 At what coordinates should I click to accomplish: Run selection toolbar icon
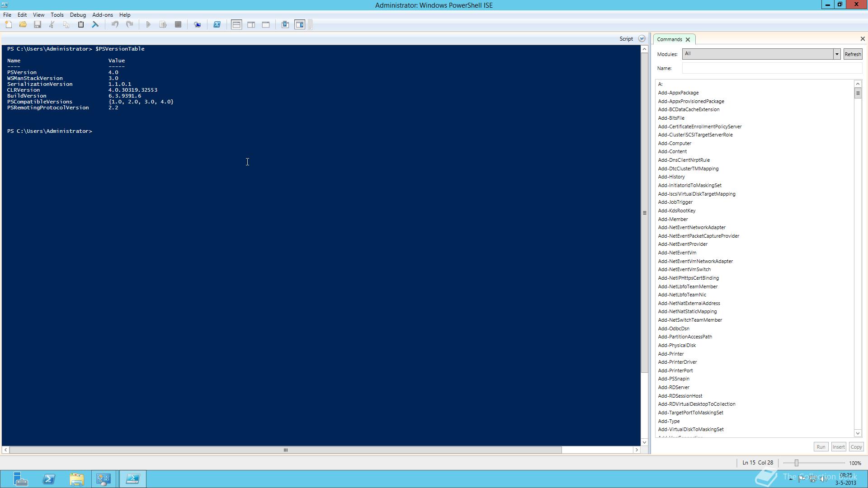(x=163, y=25)
